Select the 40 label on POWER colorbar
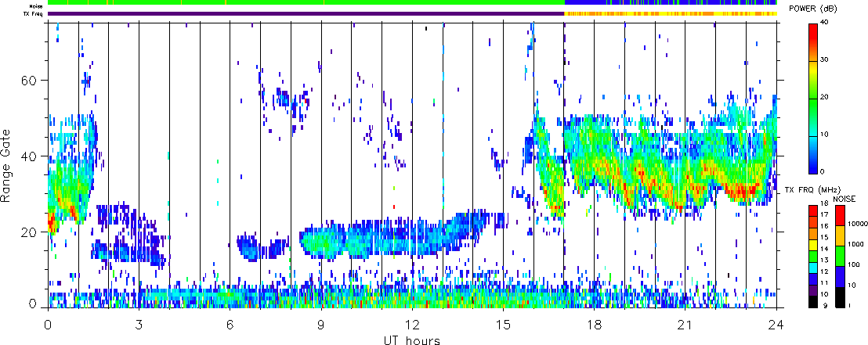 click(x=826, y=22)
